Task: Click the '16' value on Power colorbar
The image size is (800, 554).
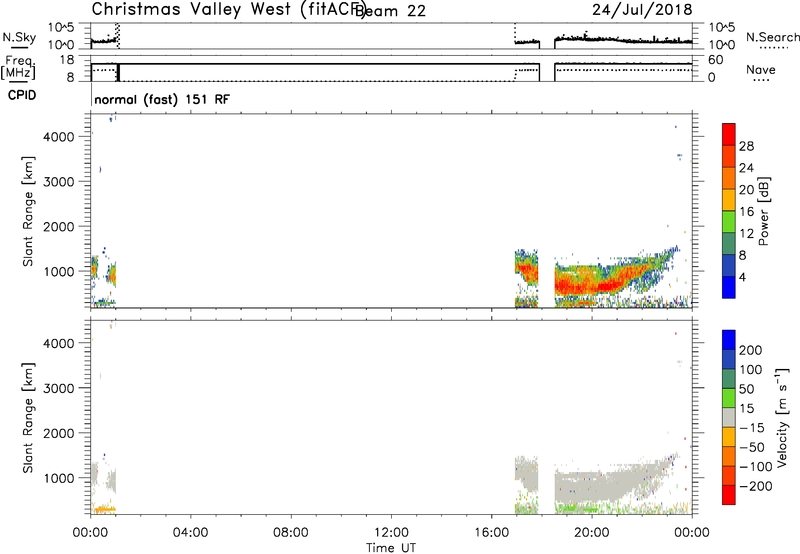Action: (746, 212)
